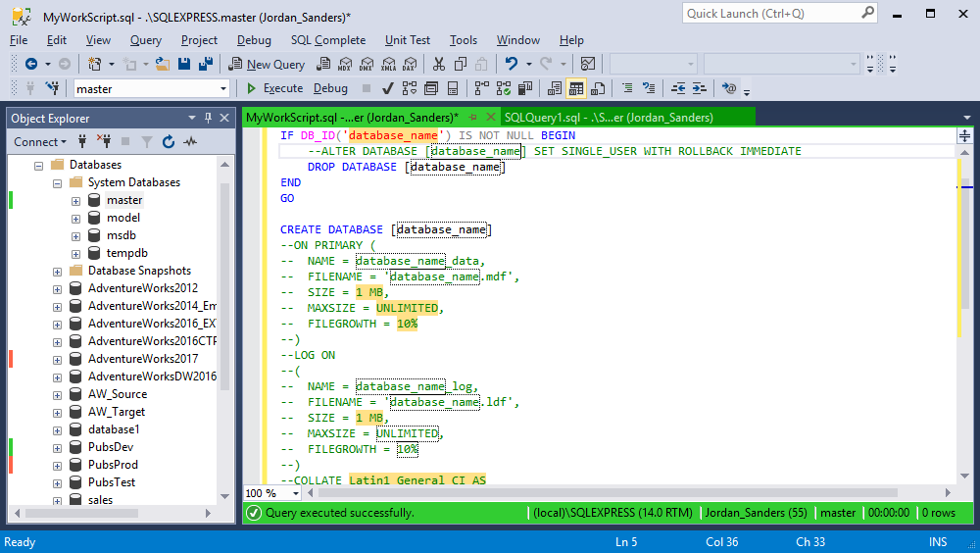
Task: Open the Tools menu
Action: [464, 40]
